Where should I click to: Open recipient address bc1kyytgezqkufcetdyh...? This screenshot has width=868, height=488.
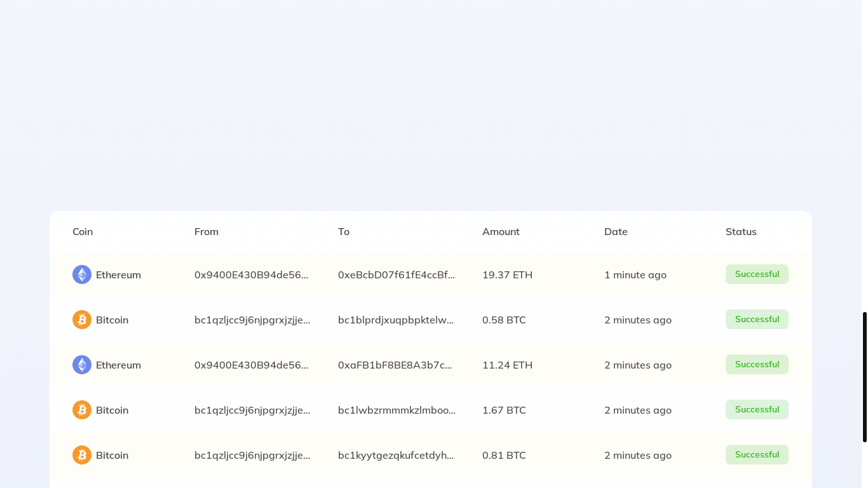tap(396, 456)
